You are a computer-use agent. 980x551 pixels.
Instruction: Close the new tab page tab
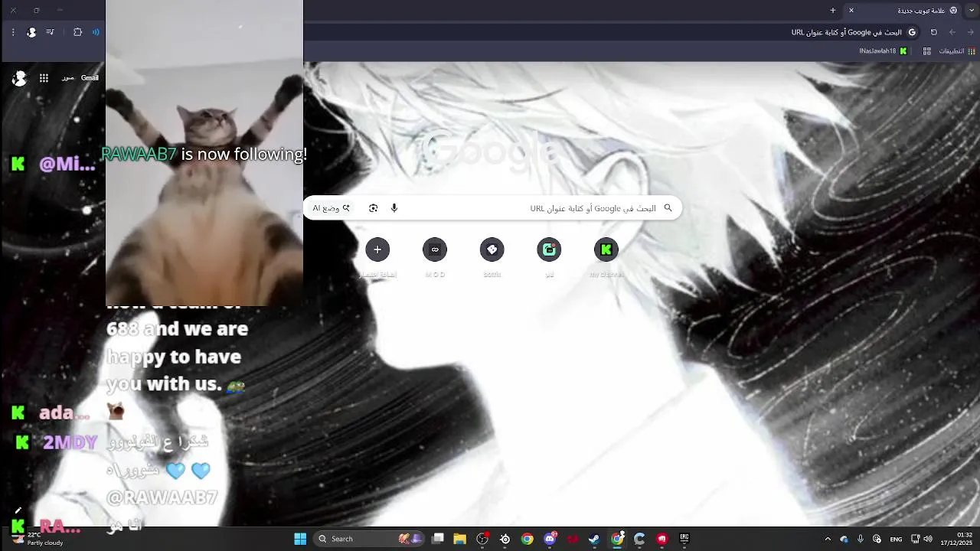pos(851,11)
